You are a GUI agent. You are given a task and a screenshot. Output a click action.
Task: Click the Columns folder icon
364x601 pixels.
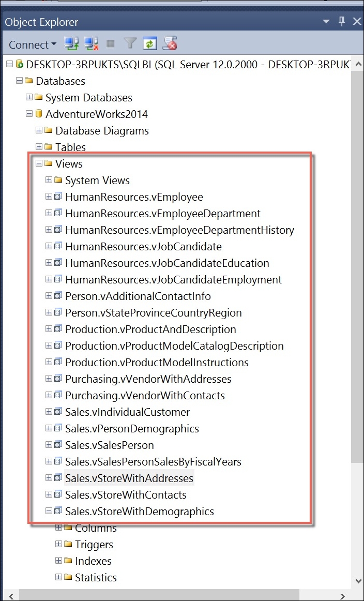(x=68, y=528)
